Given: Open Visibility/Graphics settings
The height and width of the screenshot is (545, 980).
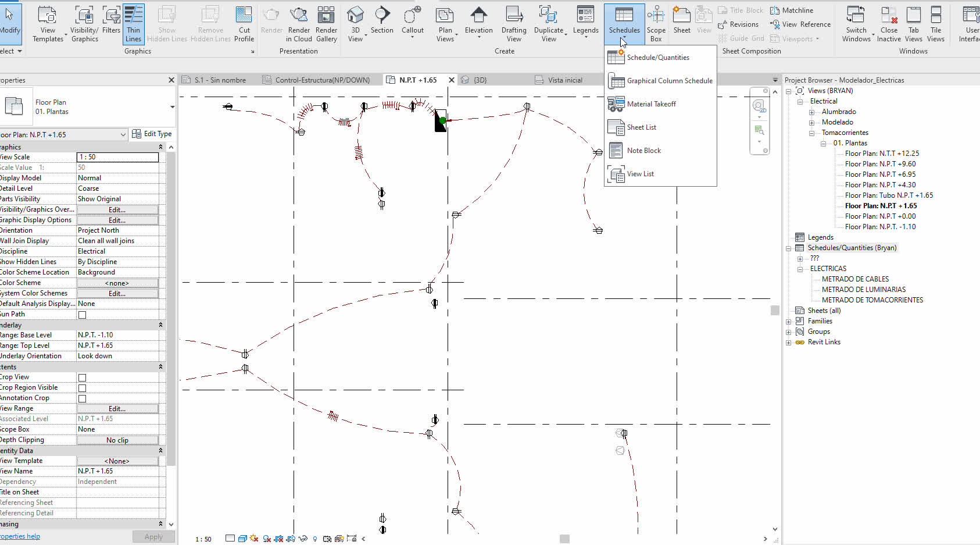Looking at the screenshot, I should [x=85, y=24].
